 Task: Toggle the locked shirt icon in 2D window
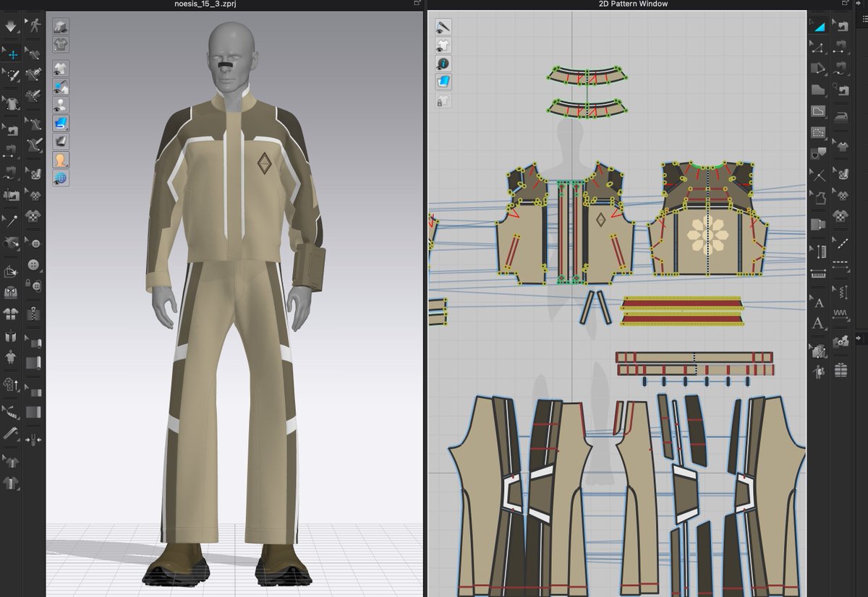[443, 101]
